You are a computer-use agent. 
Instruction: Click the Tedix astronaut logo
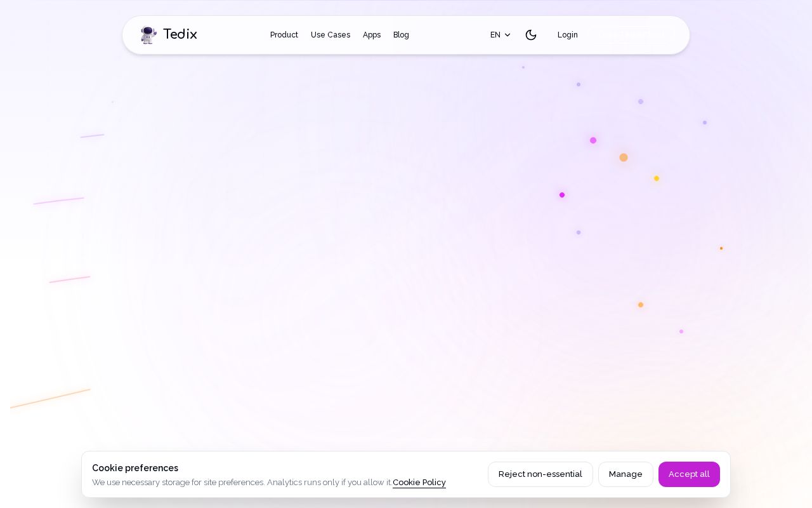click(148, 35)
